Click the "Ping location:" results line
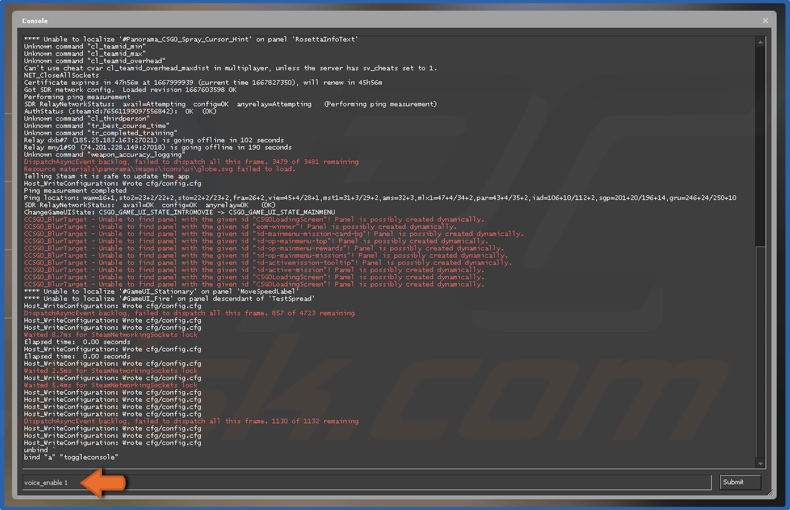790x510 pixels. coord(380,198)
